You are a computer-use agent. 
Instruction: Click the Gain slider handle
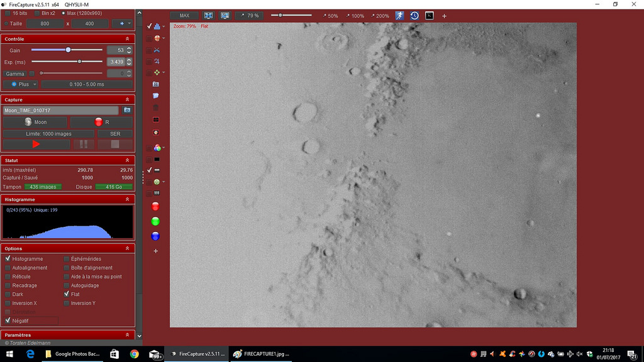(x=68, y=50)
